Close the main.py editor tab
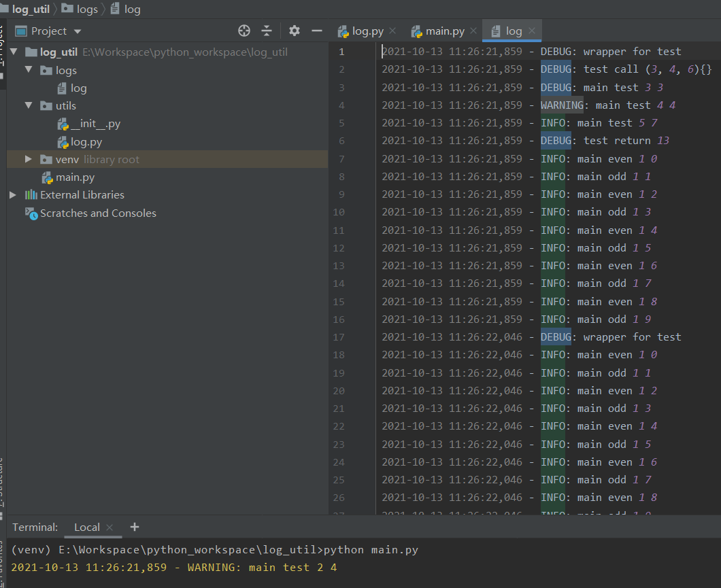Image resolution: width=721 pixels, height=588 pixels. point(473,31)
